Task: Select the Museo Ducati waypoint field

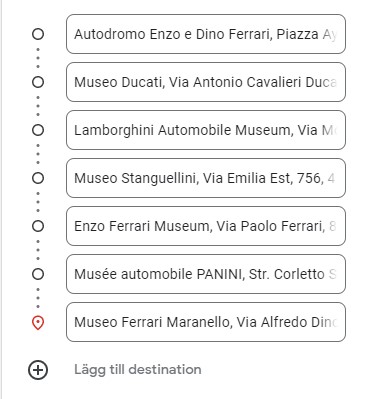Action: coord(206,82)
